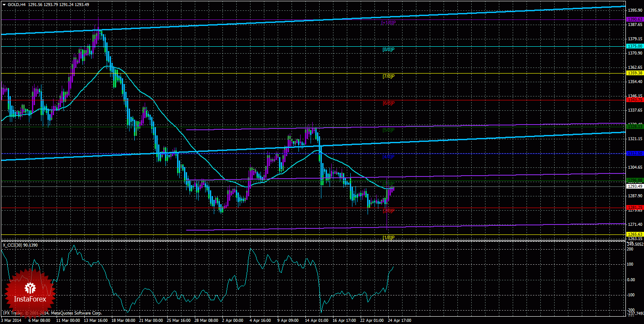Open the chart menu arrow beside GOLD,H4
This screenshot has height=324, width=644.
coord(4,4)
